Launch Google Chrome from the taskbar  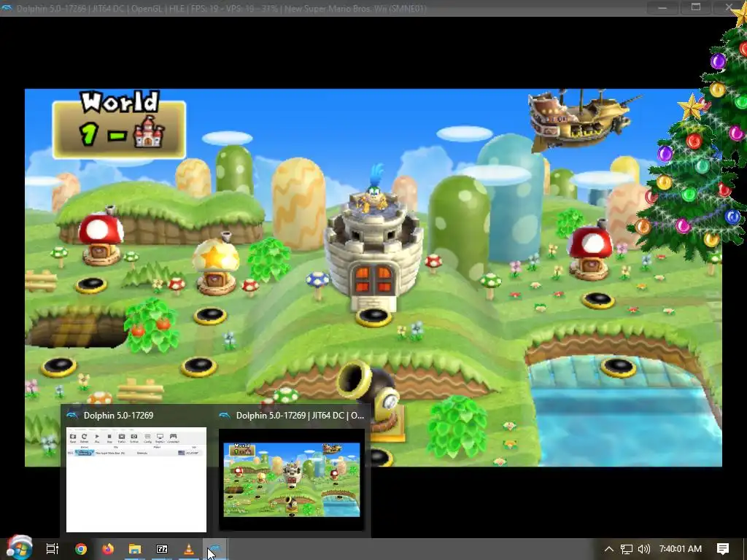coord(81,549)
